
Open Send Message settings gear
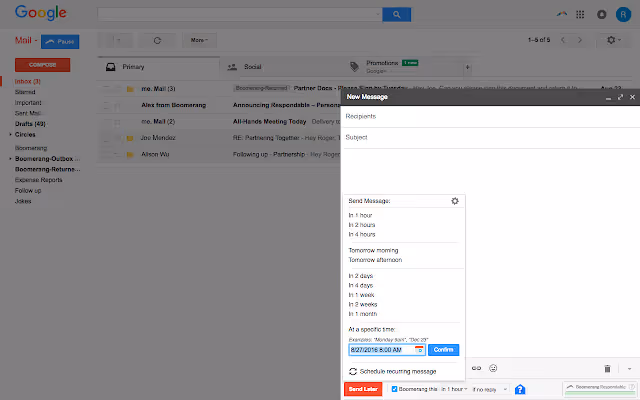455,201
